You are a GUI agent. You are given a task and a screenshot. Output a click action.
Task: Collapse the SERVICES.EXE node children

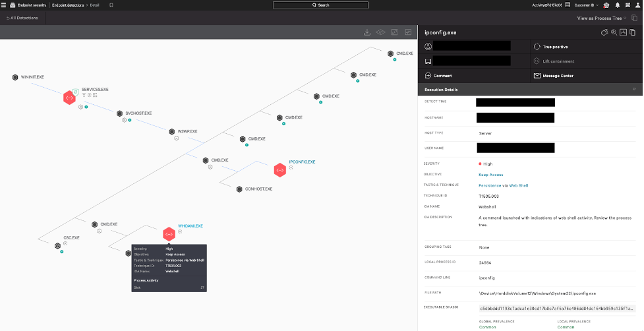pos(81,107)
